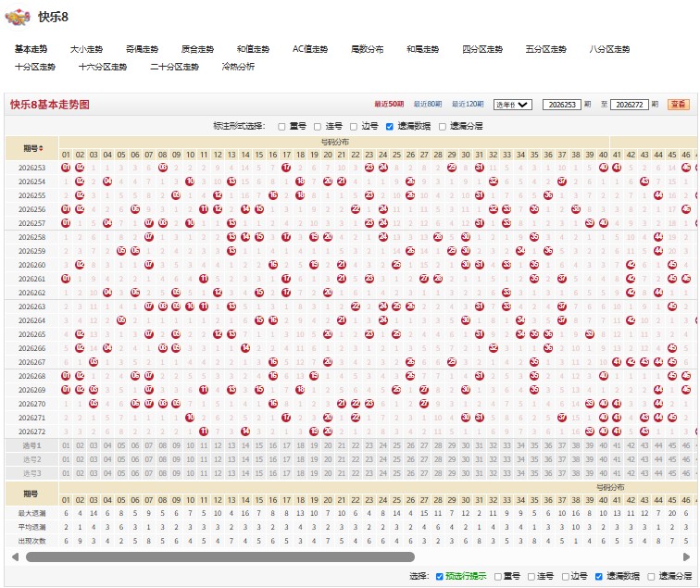Show the 最近120期 results
This screenshot has height=588, width=700.
468,104
